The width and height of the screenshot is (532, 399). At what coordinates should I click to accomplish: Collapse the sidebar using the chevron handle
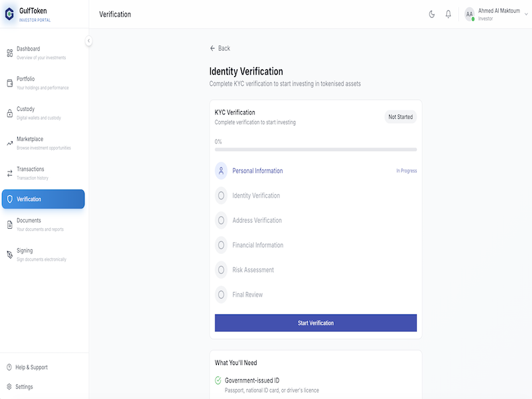point(88,41)
